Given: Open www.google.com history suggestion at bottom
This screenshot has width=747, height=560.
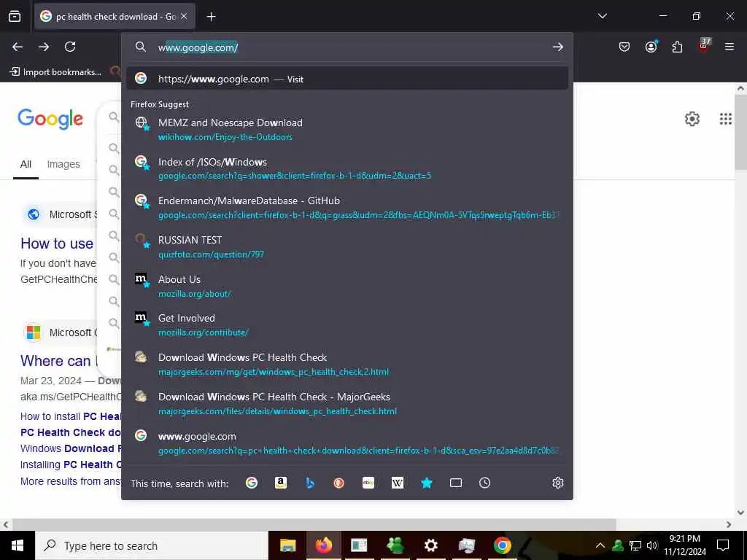Looking at the screenshot, I should (347, 443).
